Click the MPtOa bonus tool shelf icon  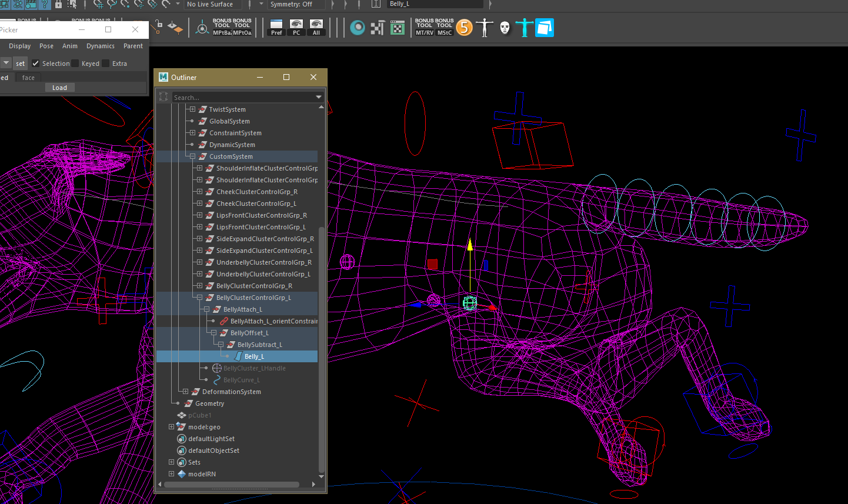(x=242, y=27)
